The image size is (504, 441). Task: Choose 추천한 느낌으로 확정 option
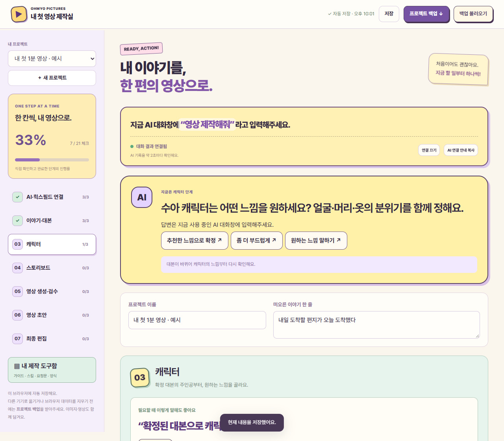pyautogui.click(x=195, y=241)
